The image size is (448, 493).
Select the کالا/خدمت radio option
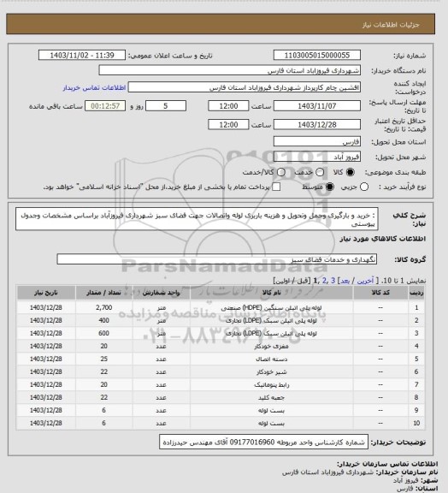click(x=281, y=172)
